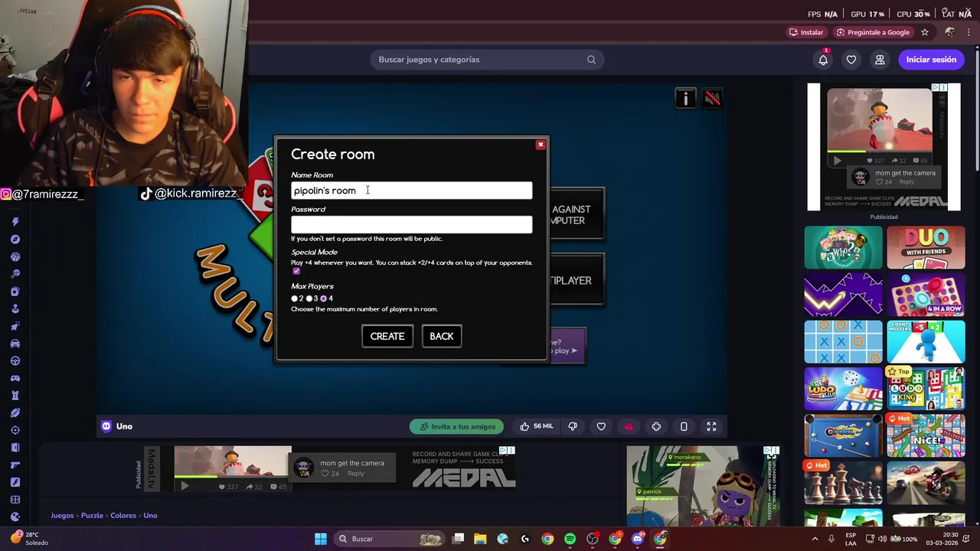The width and height of the screenshot is (980, 551).
Task: Bookmark page with star icon
Action: pos(925,32)
